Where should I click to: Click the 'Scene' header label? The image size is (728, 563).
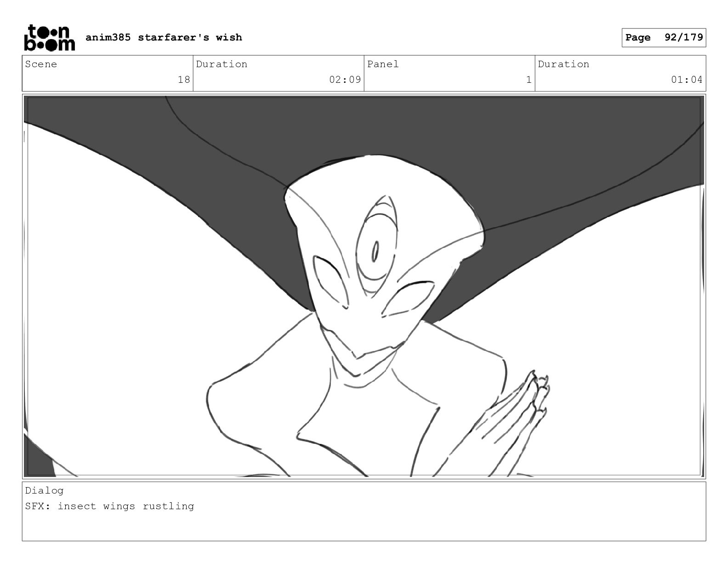41,64
